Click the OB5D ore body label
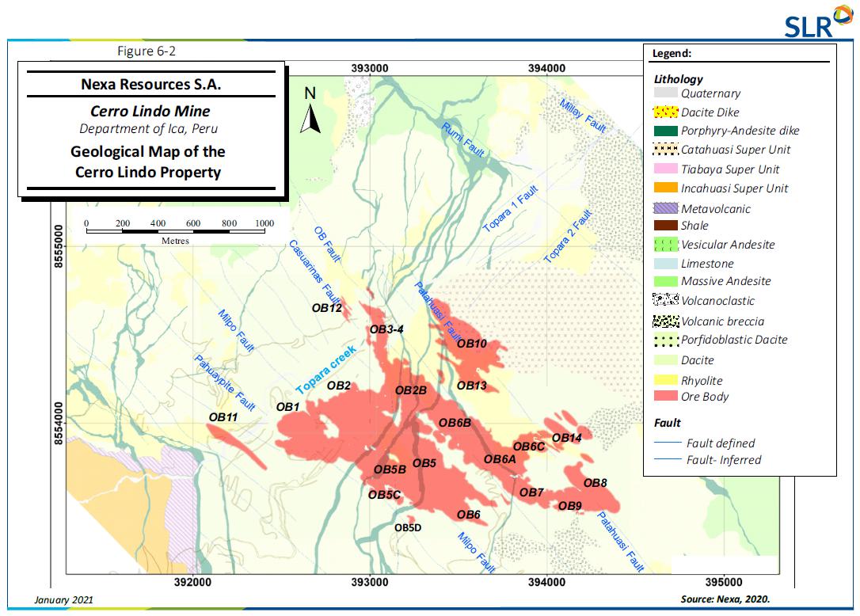Screen dimensions: 860x616 [x=408, y=527]
